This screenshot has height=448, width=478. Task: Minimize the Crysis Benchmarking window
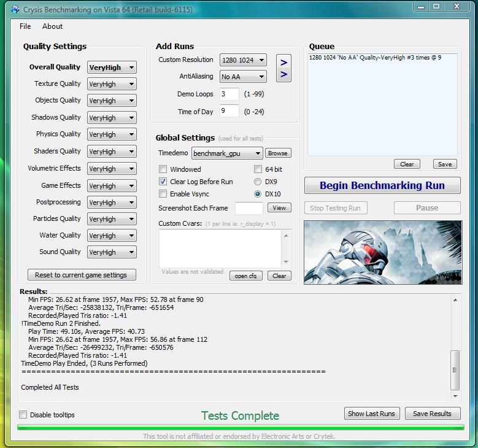421,7
